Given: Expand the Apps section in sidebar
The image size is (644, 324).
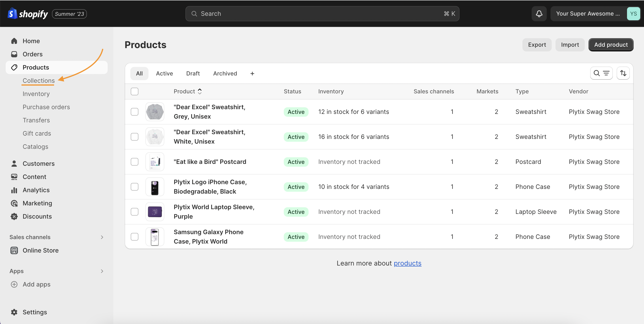Looking at the screenshot, I should [102, 271].
